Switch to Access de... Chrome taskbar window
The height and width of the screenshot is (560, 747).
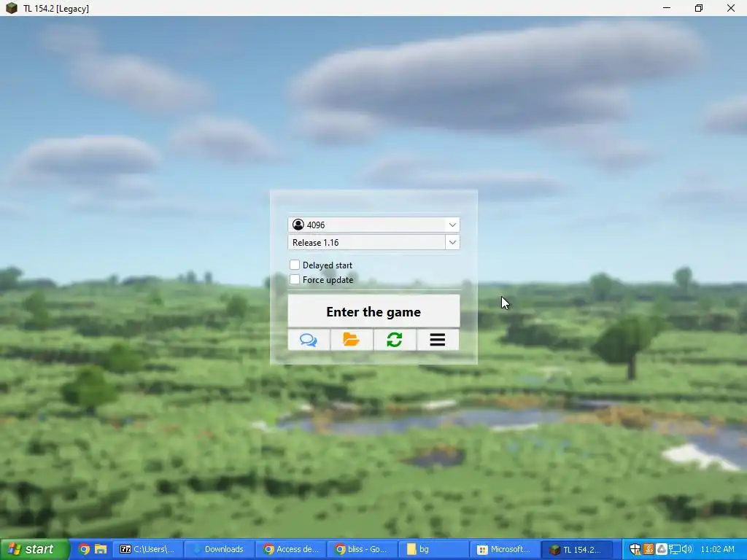(290, 549)
